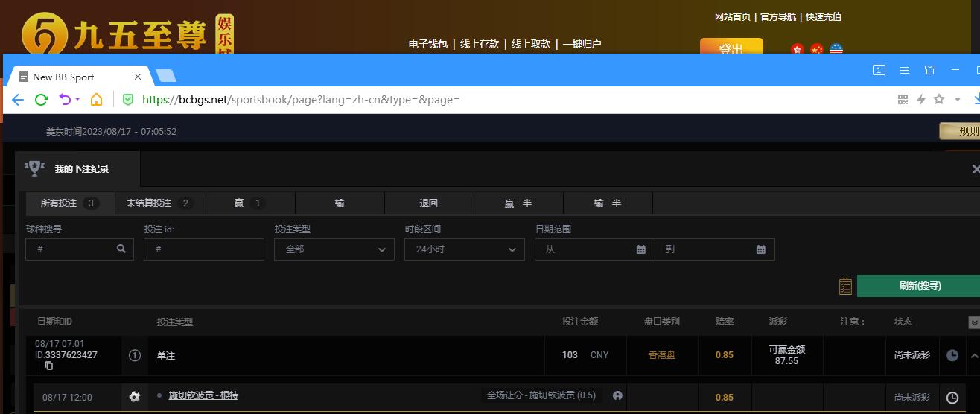Click the trophy icon next to 我的下注纪录
Image resolution: width=980 pixels, height=414 pixels.
(34, 168)
